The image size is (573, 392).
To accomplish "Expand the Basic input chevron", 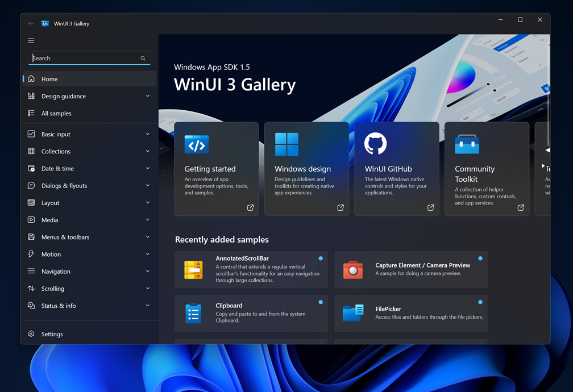I will coord(148,134).
